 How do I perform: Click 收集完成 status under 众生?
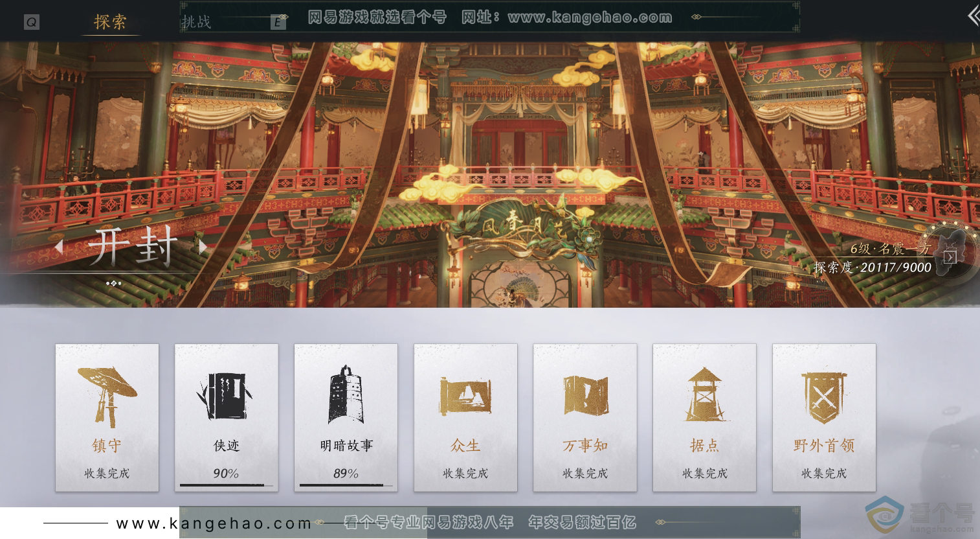point(465,474)
